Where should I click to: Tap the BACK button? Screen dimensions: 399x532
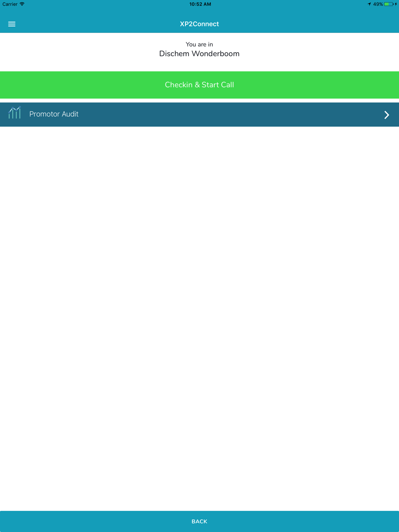[199, 521]
